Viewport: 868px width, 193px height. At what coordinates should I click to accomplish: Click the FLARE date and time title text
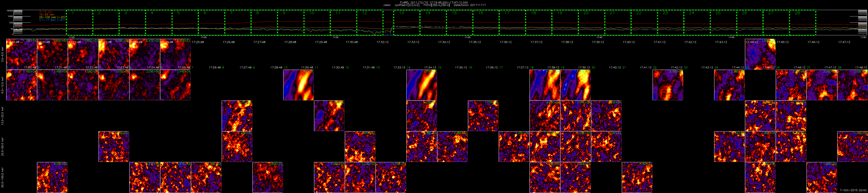pyautogui.click(x=434, y=2)
